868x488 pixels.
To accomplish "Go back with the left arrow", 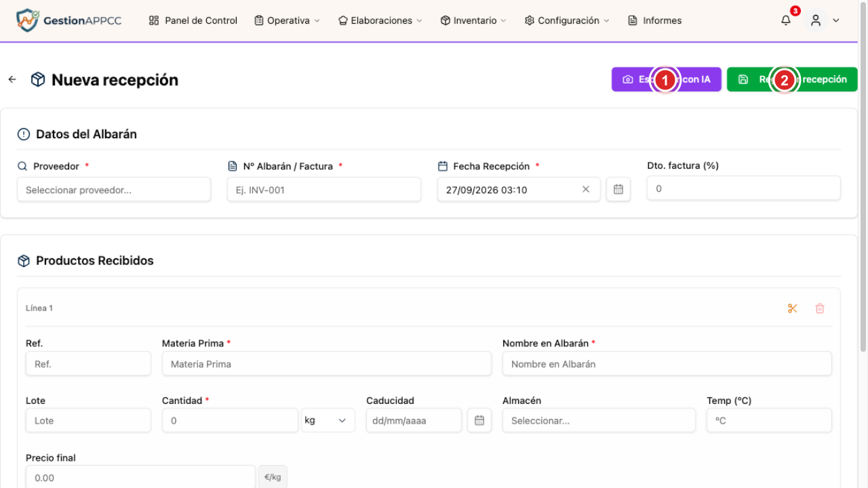I will [12, 79].
